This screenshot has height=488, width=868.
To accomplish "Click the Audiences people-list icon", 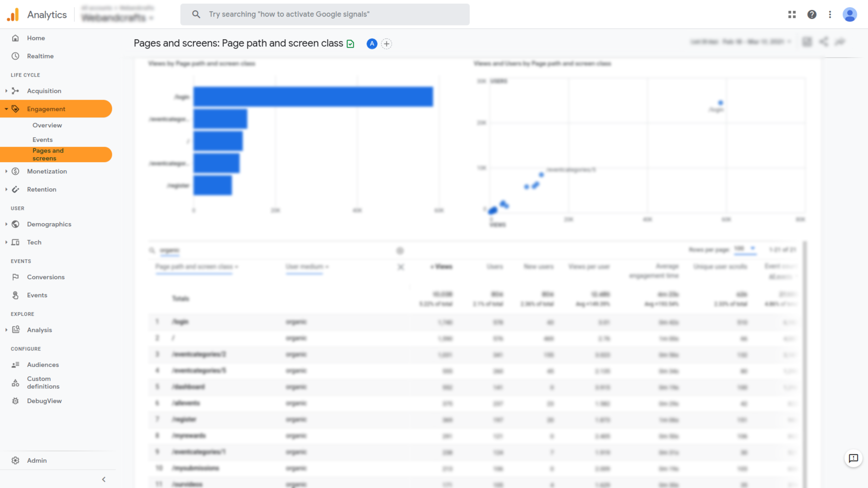I will point(15,365).
